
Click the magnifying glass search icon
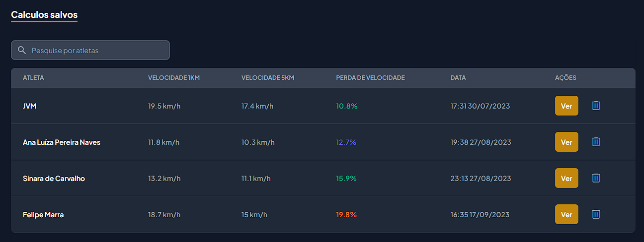(21, 50)
